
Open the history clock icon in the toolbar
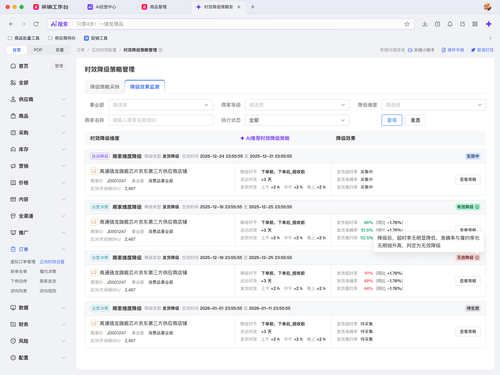coord(437,24)
